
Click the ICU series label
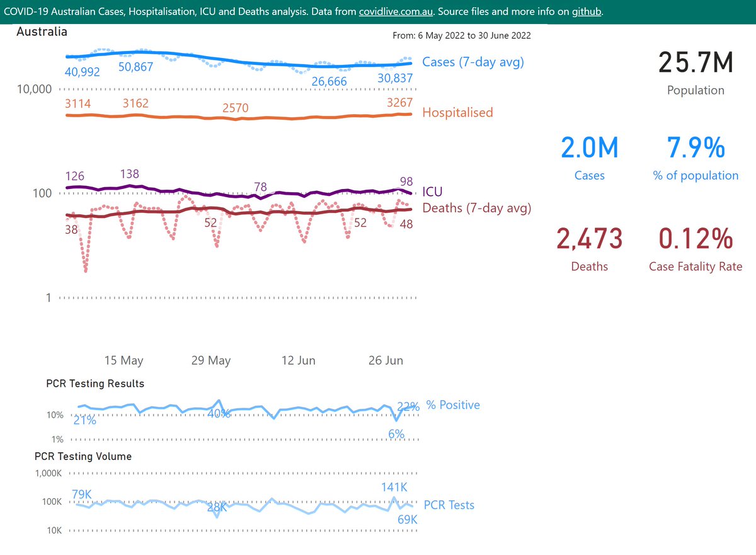[432, 193]
